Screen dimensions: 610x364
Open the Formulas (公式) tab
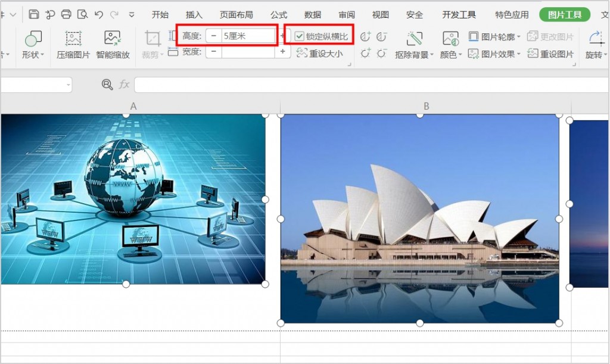[279, 15]
